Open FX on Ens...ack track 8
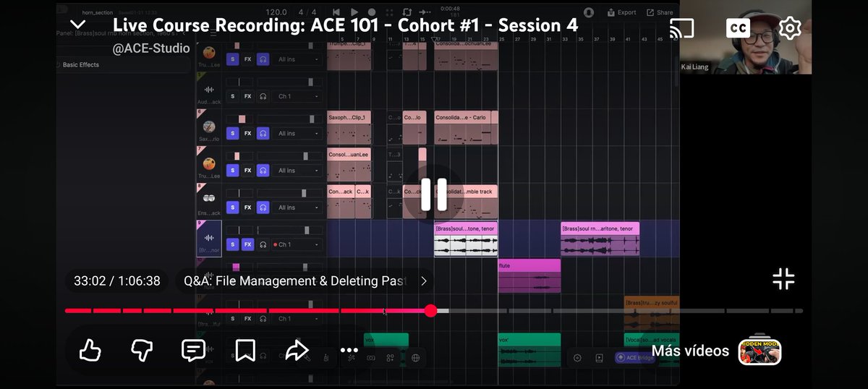Screen dimensions: 868x389 (x=247, y=208)
